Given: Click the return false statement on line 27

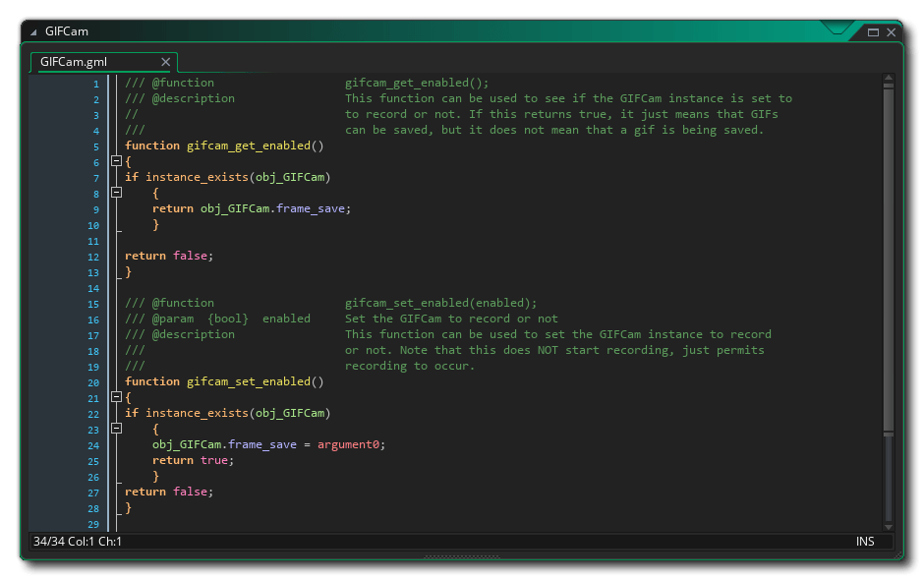Looking at the screenshot, I should click(169, 492).
